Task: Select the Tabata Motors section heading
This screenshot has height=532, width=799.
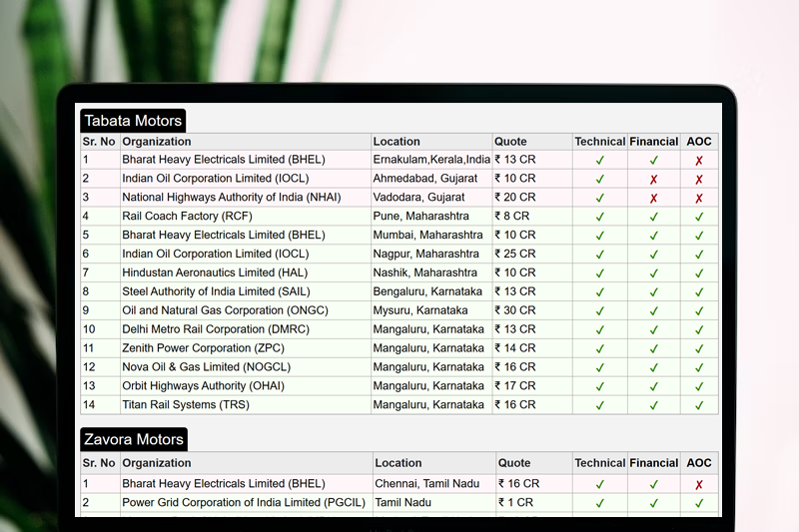Action: pyautogui.click(x=133, y=121)
